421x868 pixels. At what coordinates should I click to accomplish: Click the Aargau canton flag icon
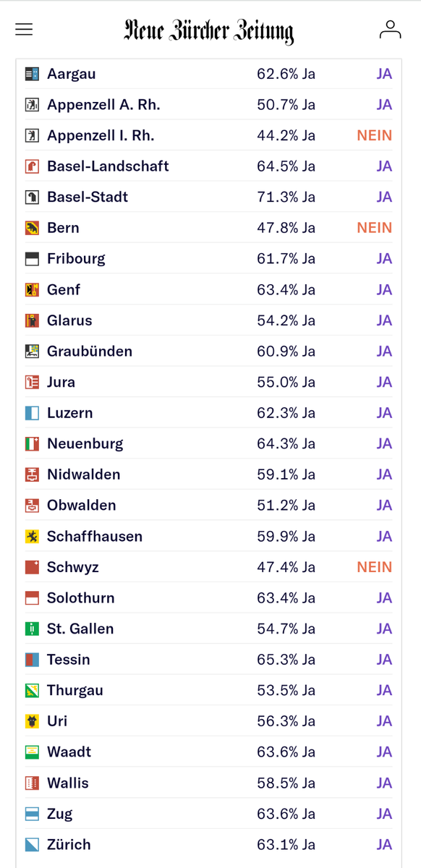pos(32,74)
